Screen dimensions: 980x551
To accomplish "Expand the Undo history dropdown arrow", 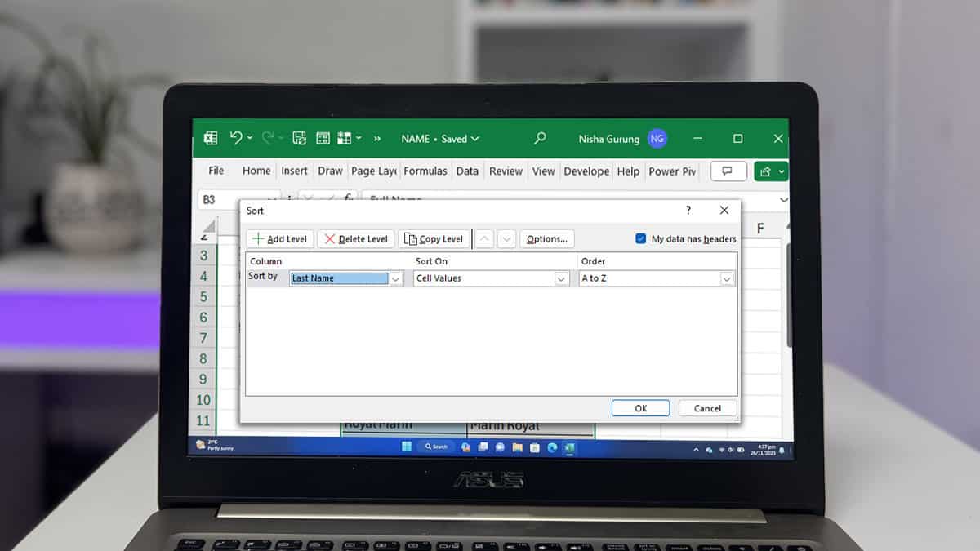I will pos(249,139).
